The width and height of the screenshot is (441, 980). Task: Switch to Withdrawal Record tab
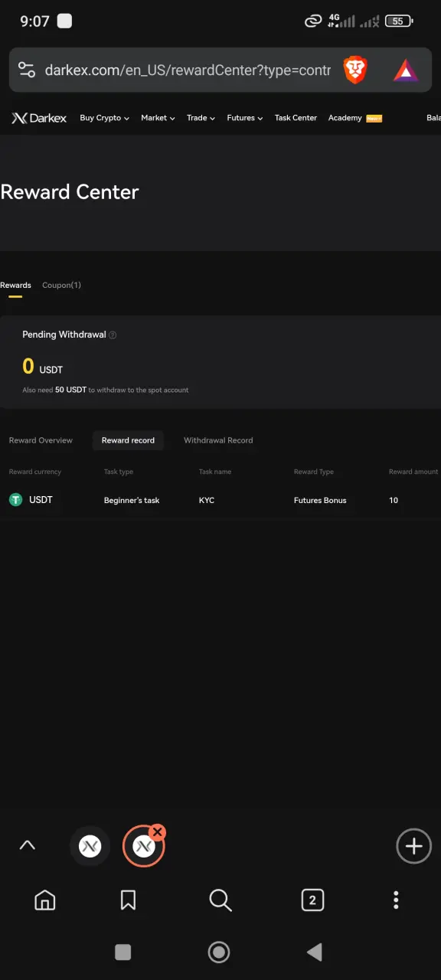point(218,440)
